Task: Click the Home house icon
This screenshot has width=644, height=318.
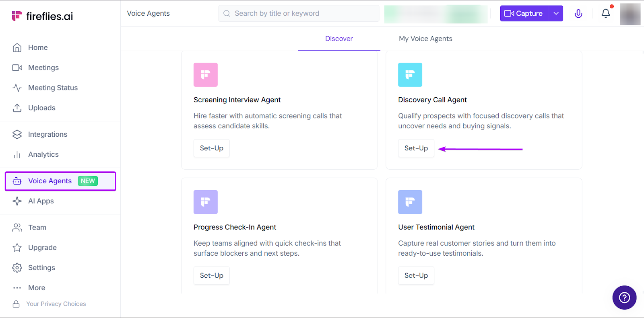Action: pyautogui.click(x=17, y=47)
